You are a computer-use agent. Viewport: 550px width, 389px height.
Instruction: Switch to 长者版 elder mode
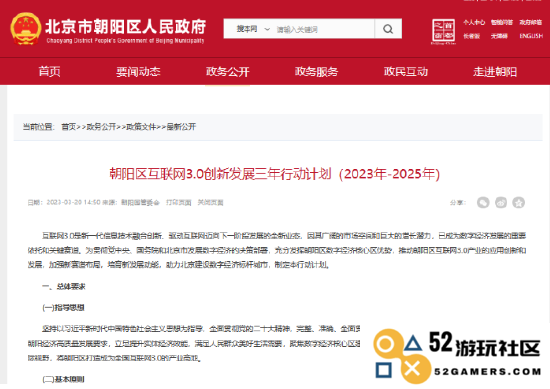coord(471,36)
